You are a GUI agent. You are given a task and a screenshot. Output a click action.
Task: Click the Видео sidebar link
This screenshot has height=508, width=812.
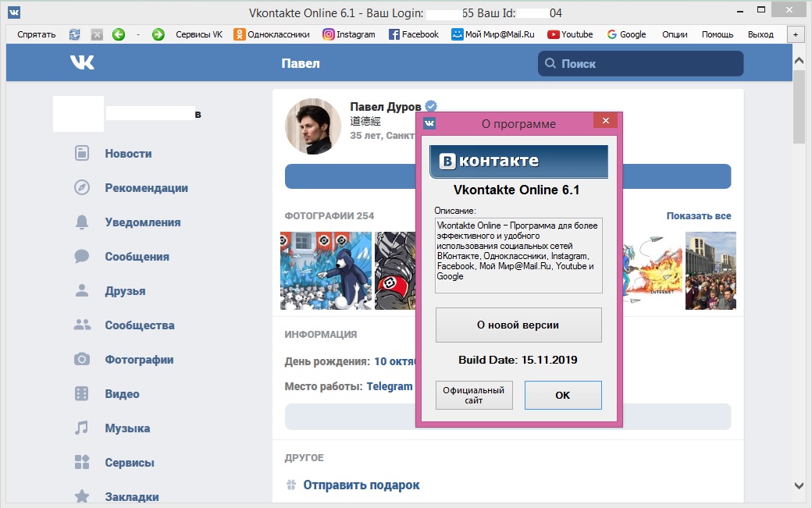pos(123,393)
